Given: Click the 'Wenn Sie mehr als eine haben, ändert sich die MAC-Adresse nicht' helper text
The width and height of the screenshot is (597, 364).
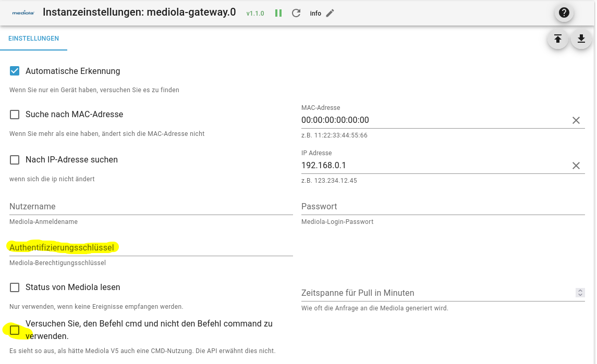Looking at the screenshot, I should click(x=107, y=134).
